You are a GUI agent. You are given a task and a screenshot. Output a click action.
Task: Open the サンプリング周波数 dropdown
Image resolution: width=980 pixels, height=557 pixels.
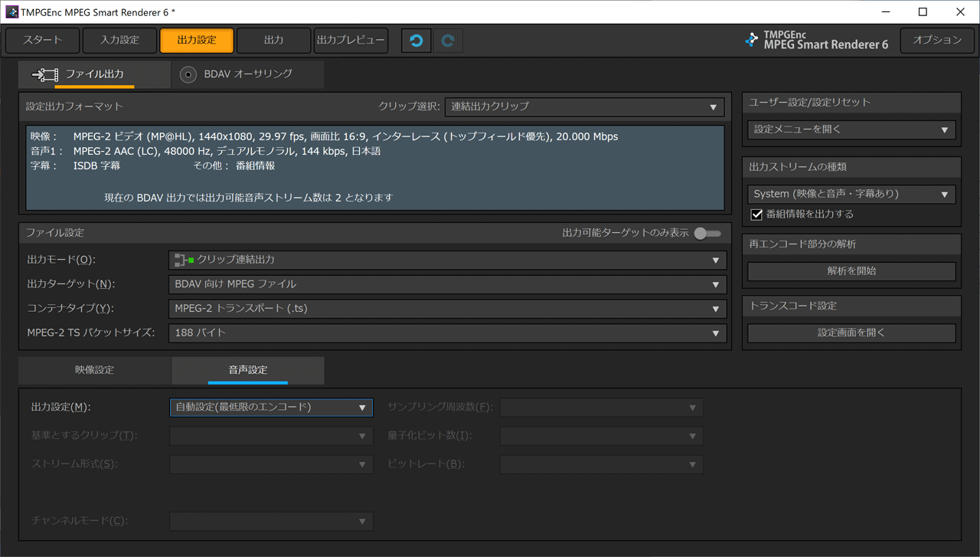(x=602, y=408)
